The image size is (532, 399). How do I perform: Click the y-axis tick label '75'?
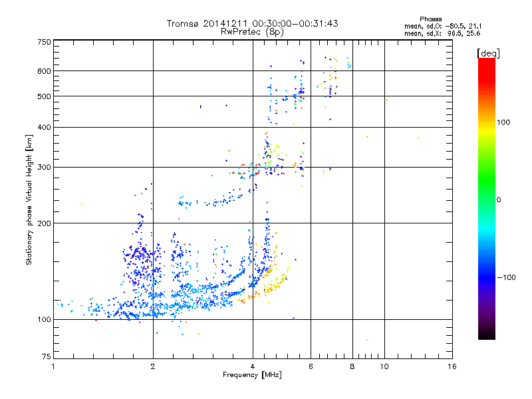[47, 356]
